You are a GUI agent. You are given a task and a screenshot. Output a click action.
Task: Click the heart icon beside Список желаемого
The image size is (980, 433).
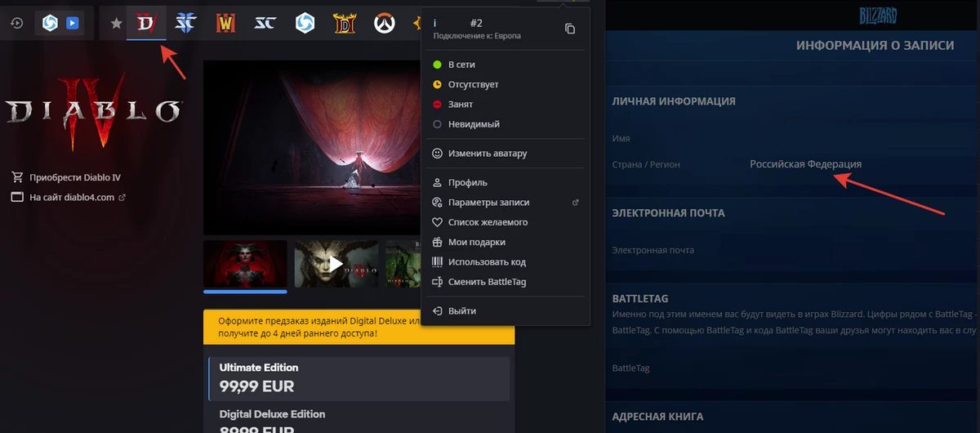(x=437, y=222)
